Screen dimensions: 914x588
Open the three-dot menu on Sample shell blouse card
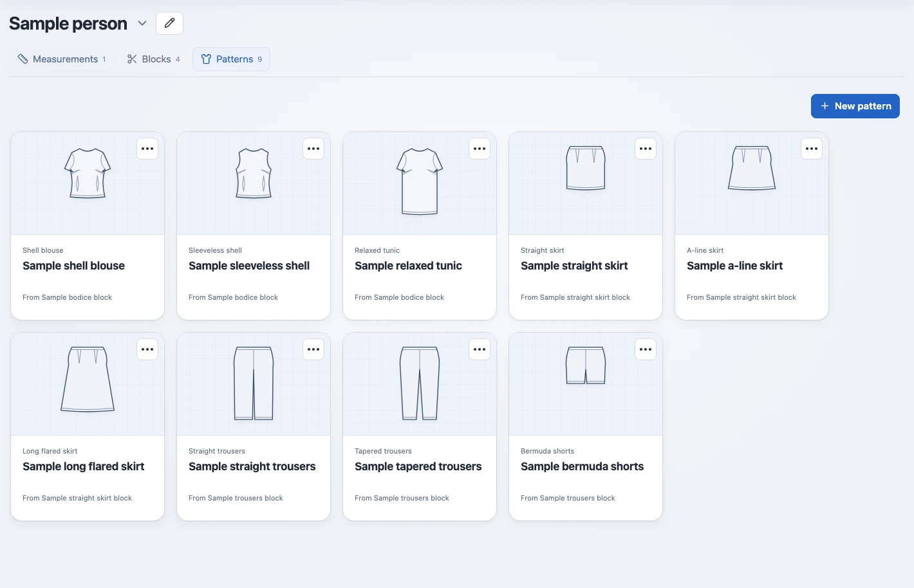click(147, 149)
